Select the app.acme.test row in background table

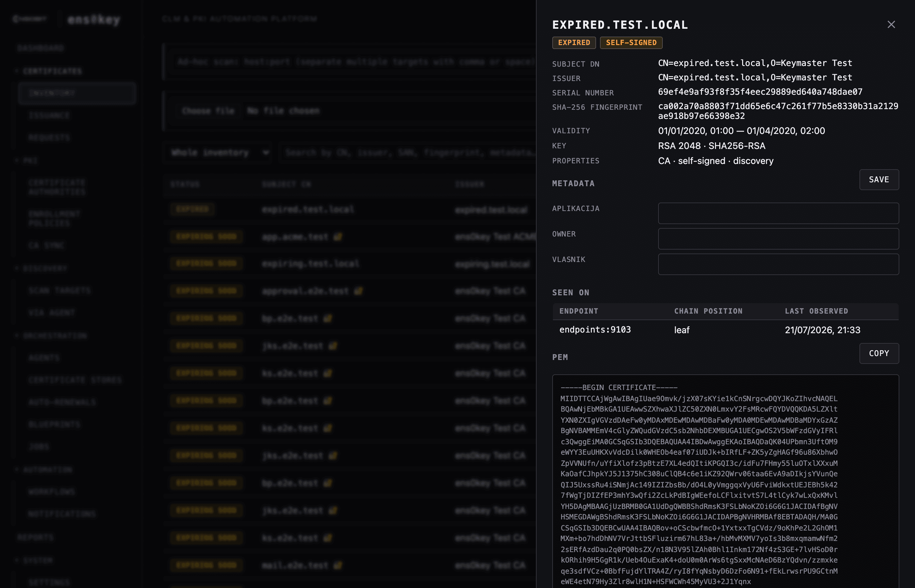pos(350,237)
